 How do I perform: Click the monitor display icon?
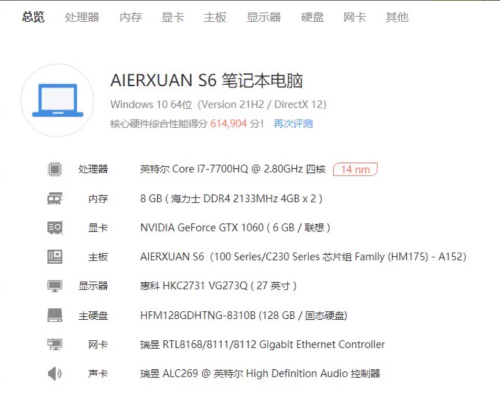55,286
